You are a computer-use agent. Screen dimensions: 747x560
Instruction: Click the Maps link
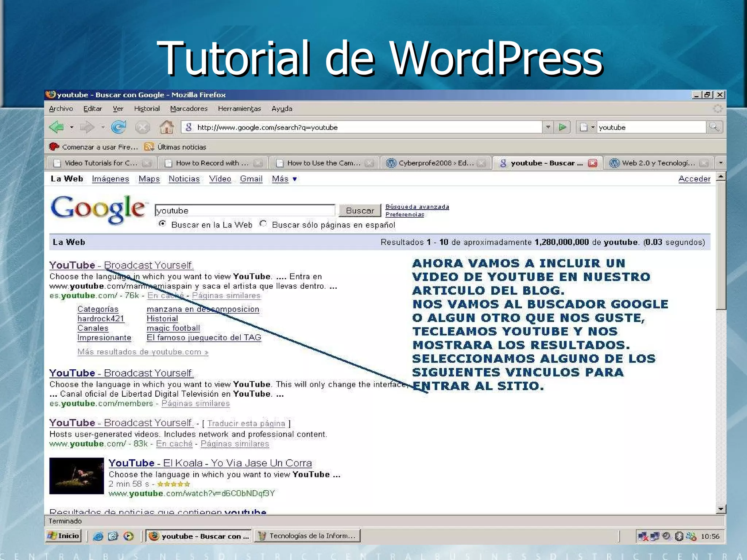(149, 179)
